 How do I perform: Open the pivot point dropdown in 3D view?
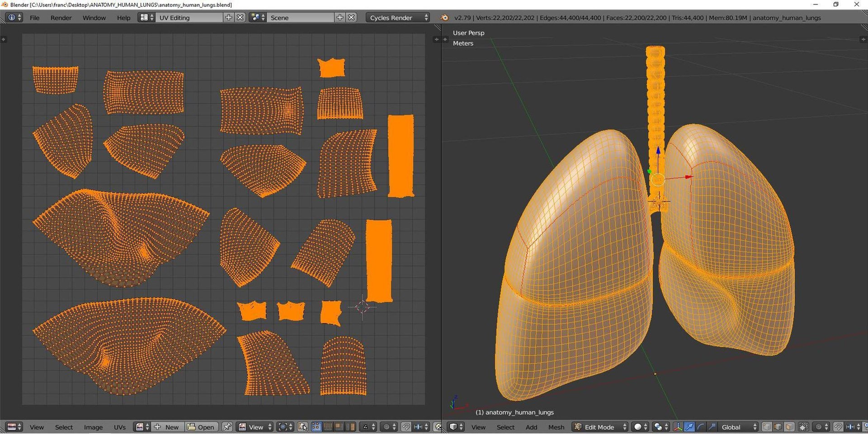[661, 427]
